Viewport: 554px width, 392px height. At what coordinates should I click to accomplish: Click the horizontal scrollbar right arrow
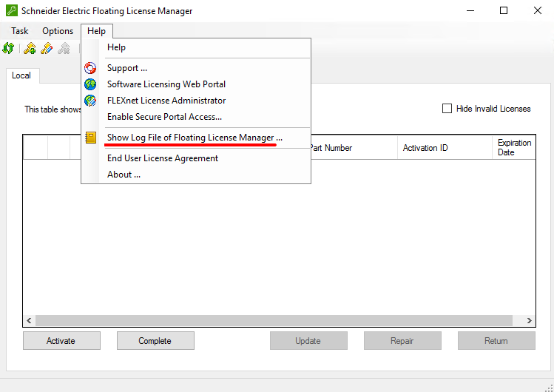tap(530, 321)
